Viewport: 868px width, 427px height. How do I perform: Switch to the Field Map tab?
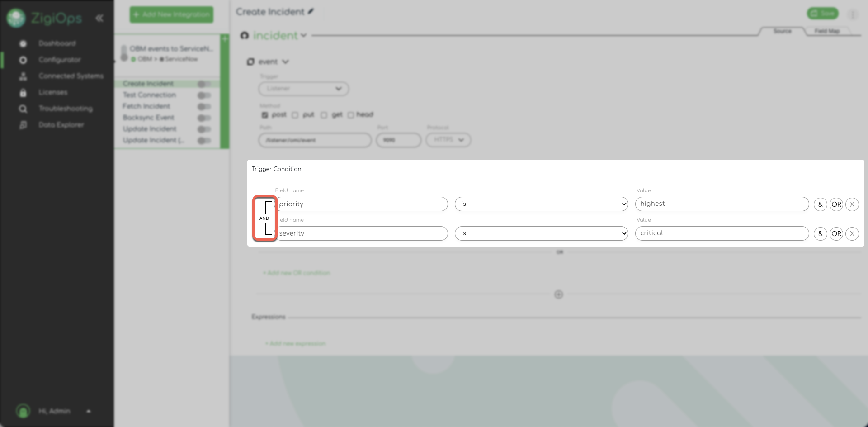[x=827, y=31]
